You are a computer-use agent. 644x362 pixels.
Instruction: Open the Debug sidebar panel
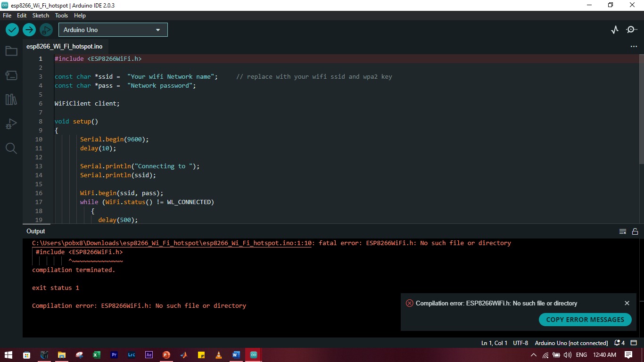(11, 124)
